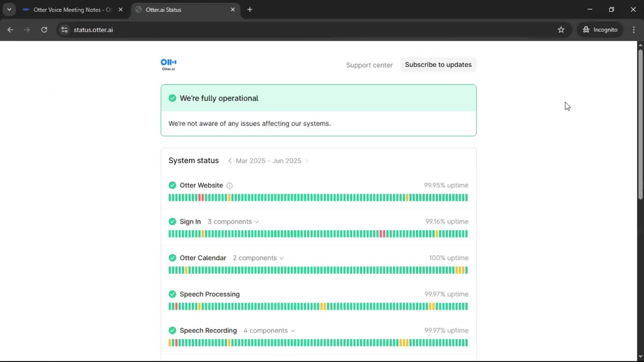The image size is (644, 362).
Task: Click the page vertical scrollbar thumb
Action: click(640, 124)
